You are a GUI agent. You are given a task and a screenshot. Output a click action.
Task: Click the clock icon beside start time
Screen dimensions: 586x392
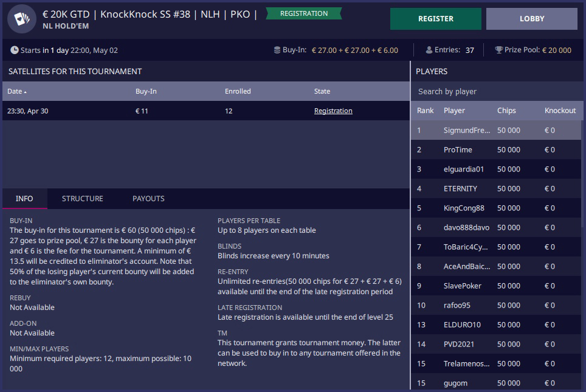(x=15, y=50)
